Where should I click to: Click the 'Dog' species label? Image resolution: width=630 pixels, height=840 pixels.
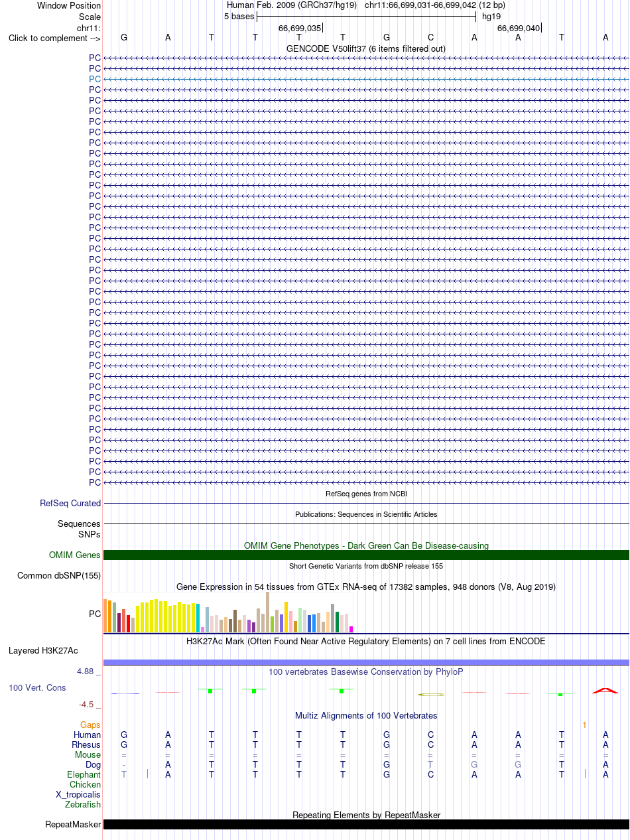[x=93, y=765]
